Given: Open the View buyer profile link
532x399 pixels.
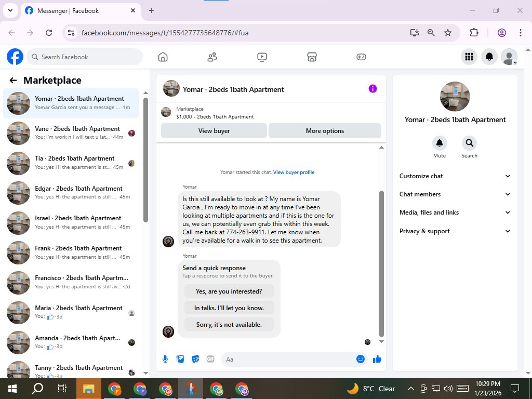Looking at the screenshot, I should pyautogui.click(x=294, y=172).
